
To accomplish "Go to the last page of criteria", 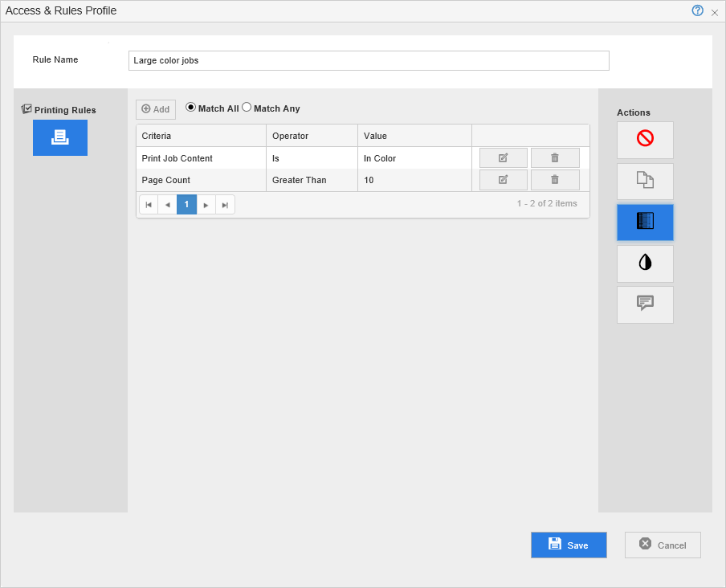I will [x=225, y=205].
